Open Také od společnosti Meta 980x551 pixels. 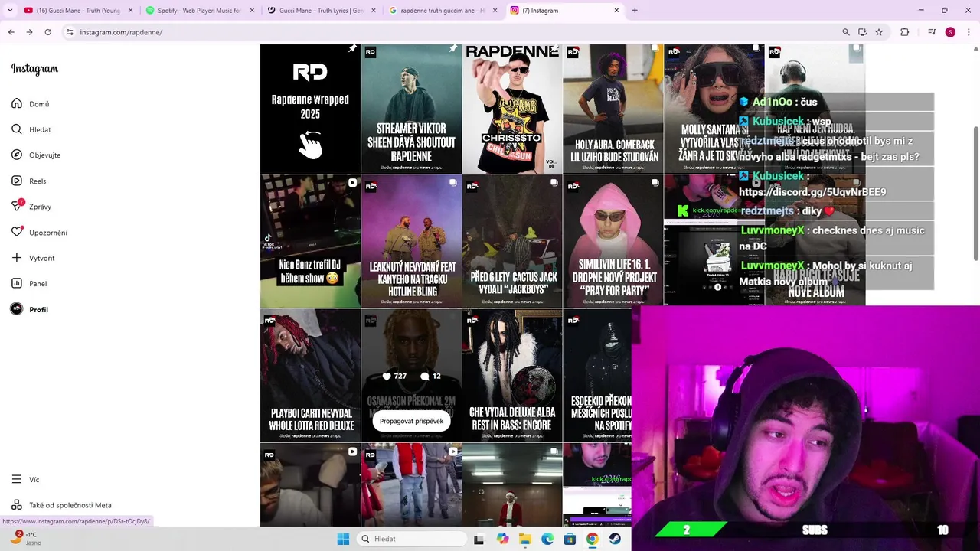[x=61, y=505]
